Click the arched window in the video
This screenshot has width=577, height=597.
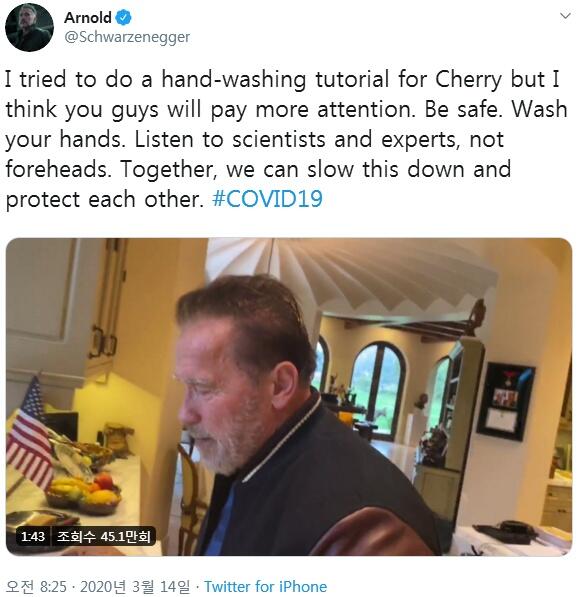[x=377, y=388]
